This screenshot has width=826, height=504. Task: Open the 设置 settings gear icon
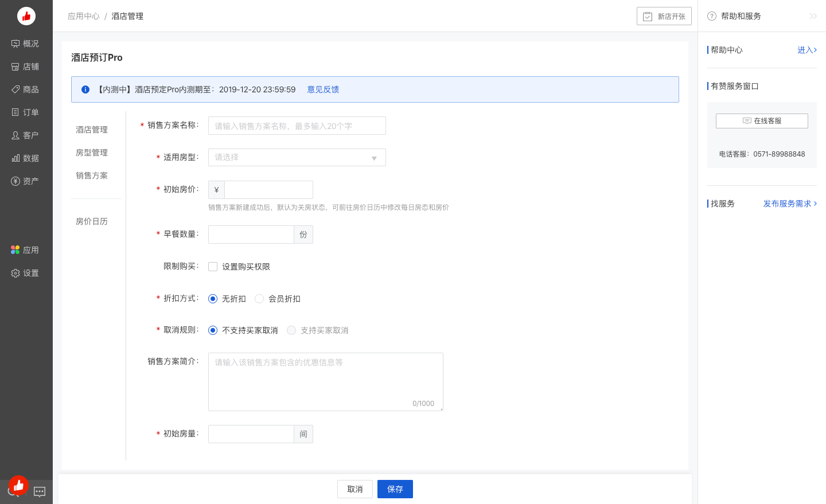coord(15,273)
